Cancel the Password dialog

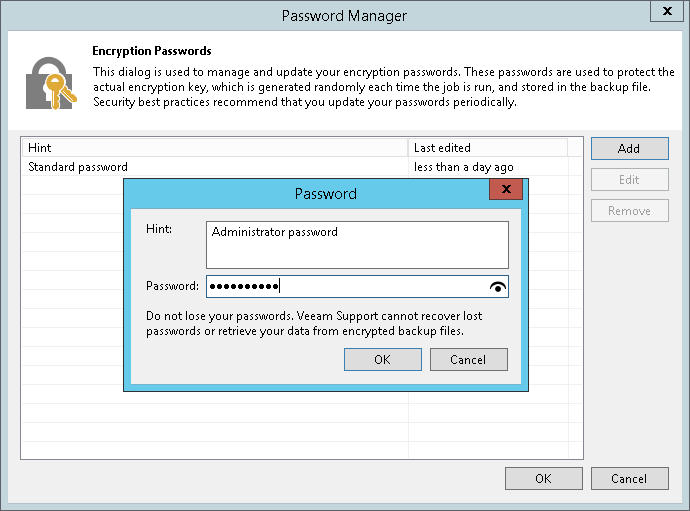(468, 360)
